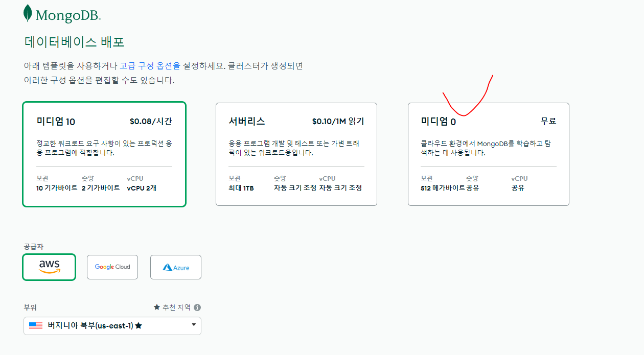Click the 10 기가바이트 storage value
Image resolution: width=644 pixels, height=355 pixels.
click(57, 188)
